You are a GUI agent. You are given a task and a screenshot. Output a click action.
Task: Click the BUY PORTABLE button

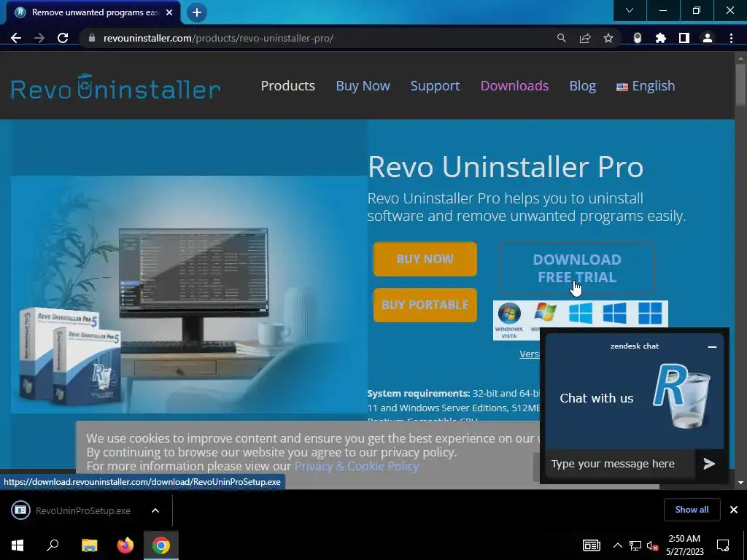[x=425, y=305]
